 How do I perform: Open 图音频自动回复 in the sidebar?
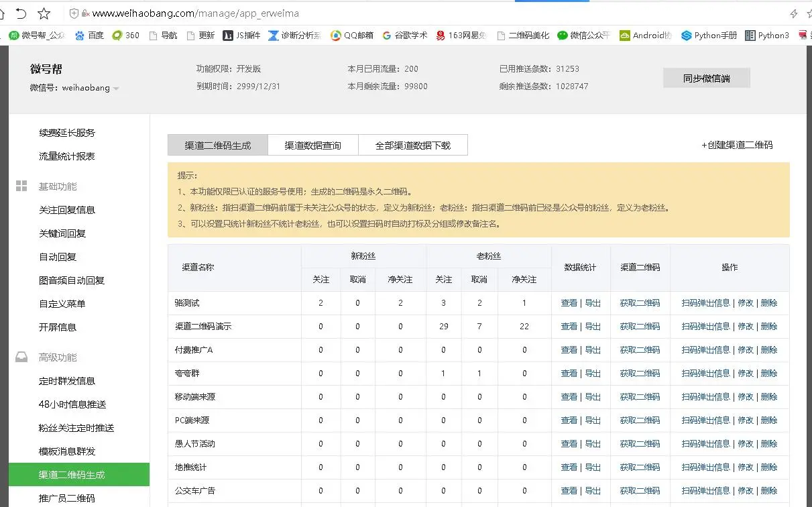72,280
